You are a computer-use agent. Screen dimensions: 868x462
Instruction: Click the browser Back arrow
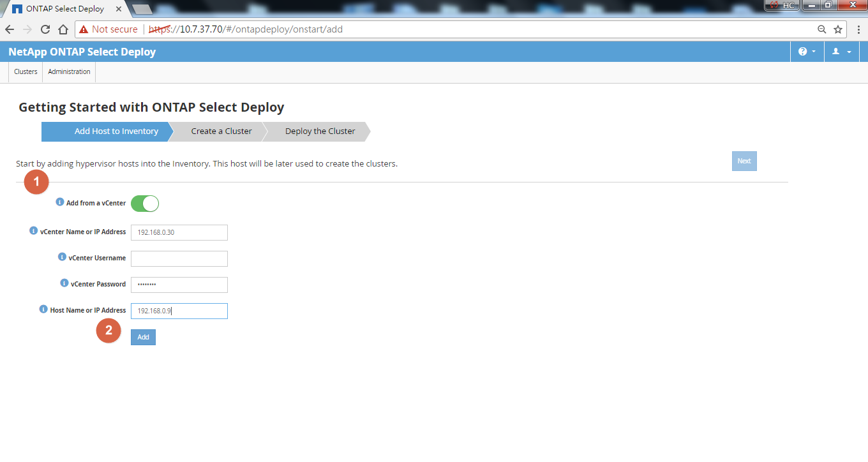point(10,29)
